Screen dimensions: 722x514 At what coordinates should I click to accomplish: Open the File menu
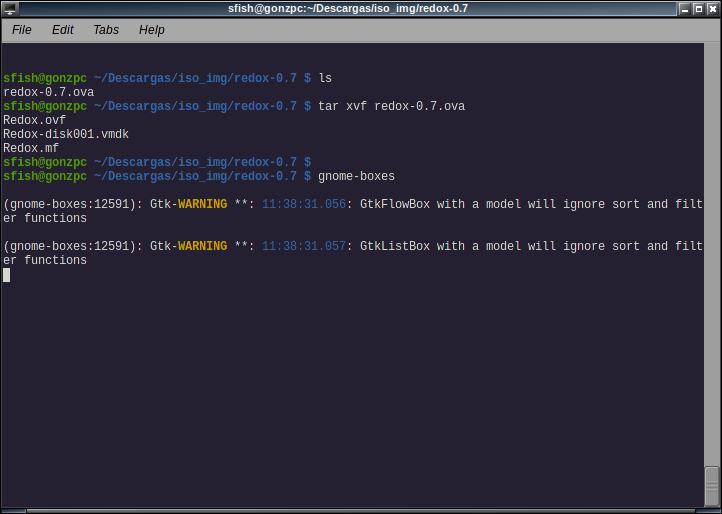pyautogui.click(x=22, y=30)
